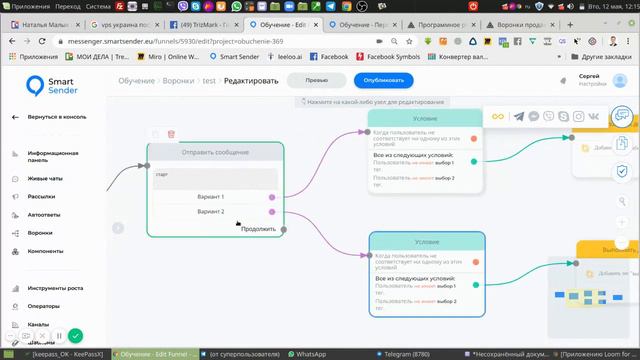Viewport: 640px width, 360px height.
Task: Open user avatar for Сергей
Action: tap(620, 81)
